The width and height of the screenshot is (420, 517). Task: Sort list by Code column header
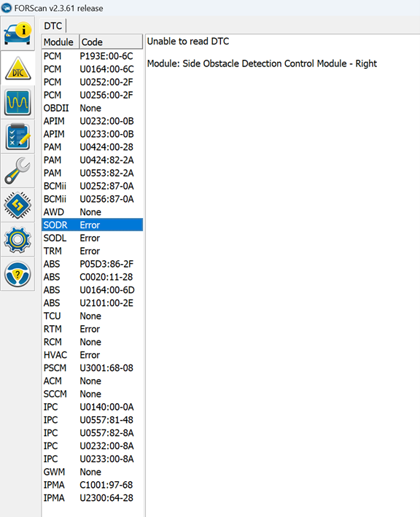tap(111, 42)
